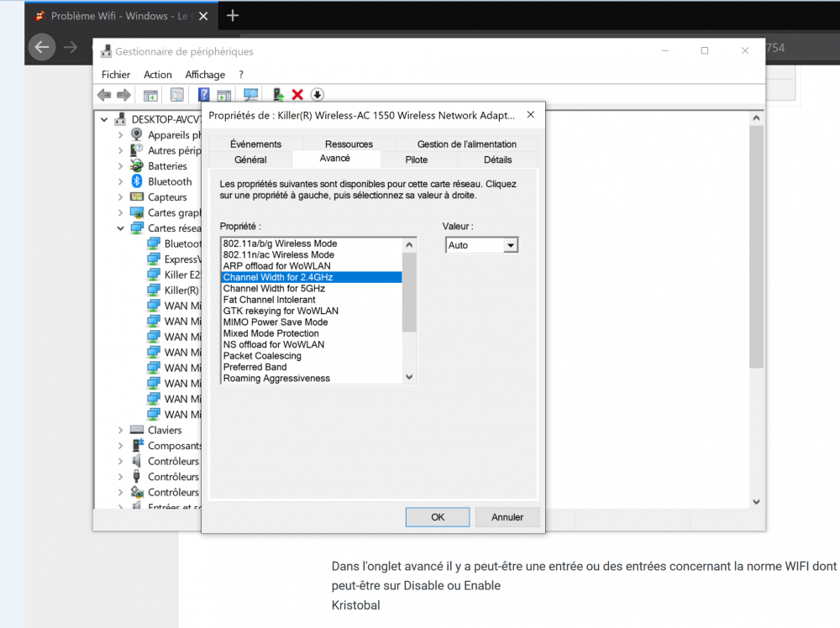840x628 pixels.
Task: Click the properties sheet toolbar icon
Action: click(x=177, y=95)
